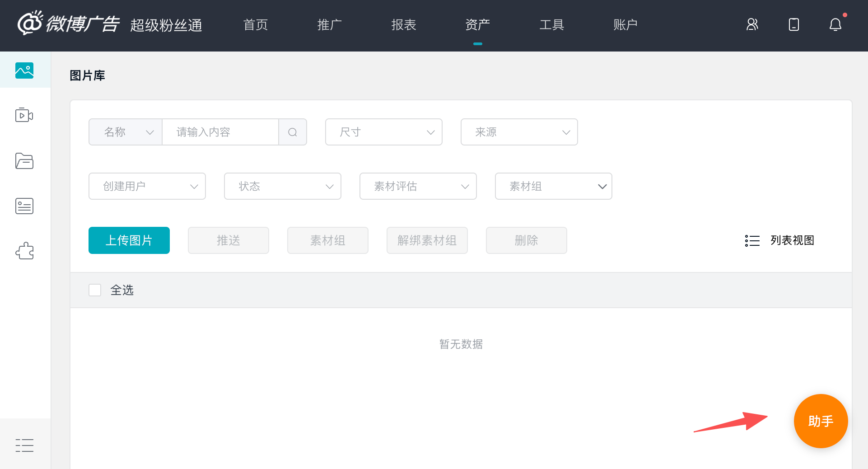Expand the 素材组 material group dropdown
868x469 pixels.
click(553, 186)
